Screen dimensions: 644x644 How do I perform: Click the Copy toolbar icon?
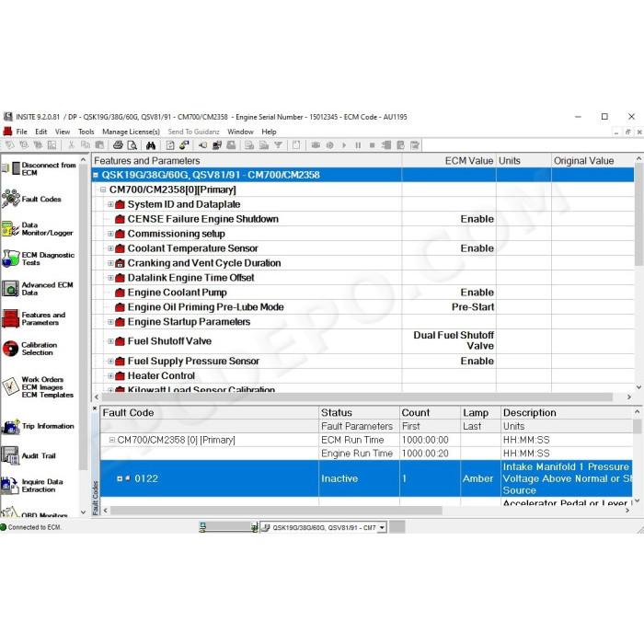point(85,145)
